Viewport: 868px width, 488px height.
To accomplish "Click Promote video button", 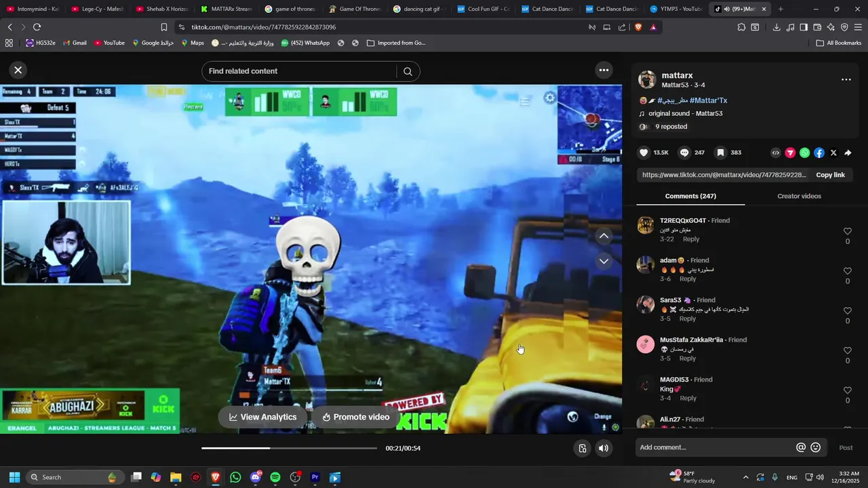I will click(356, 417).
